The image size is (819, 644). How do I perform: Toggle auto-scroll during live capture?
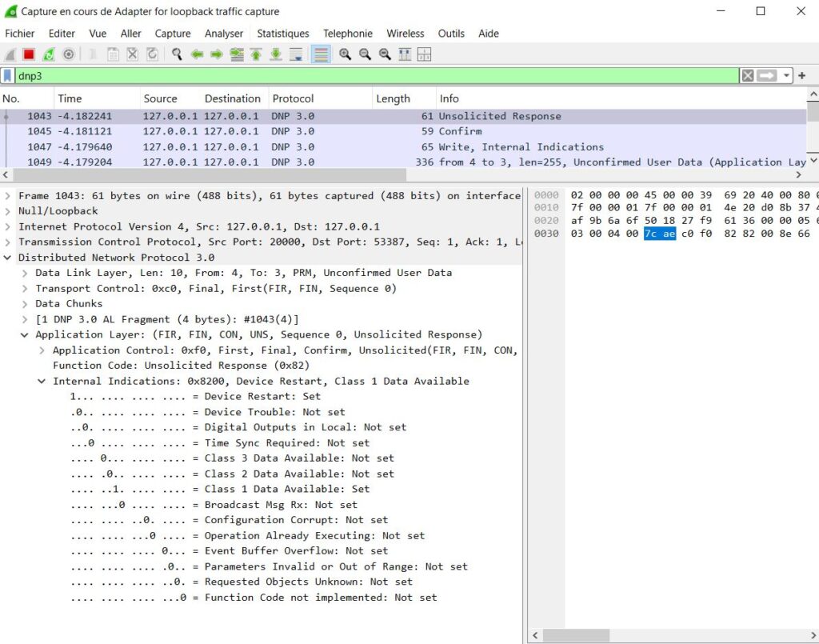click(x=298, y=54)
